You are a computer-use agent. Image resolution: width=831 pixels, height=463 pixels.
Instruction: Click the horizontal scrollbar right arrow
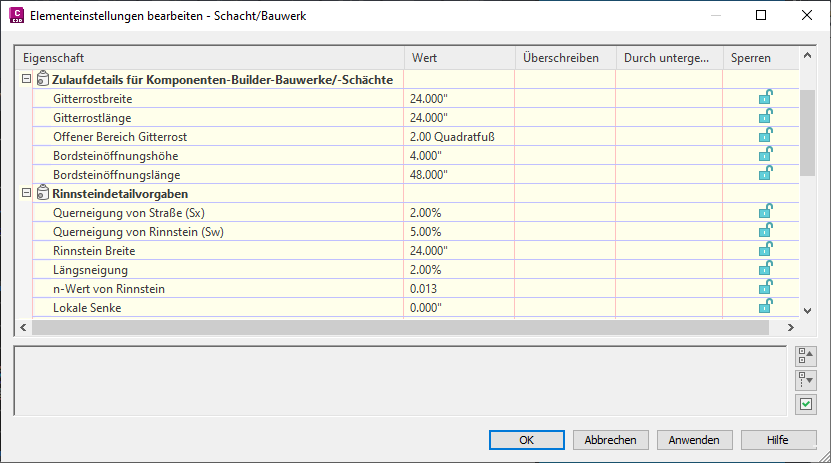point(791,327)
